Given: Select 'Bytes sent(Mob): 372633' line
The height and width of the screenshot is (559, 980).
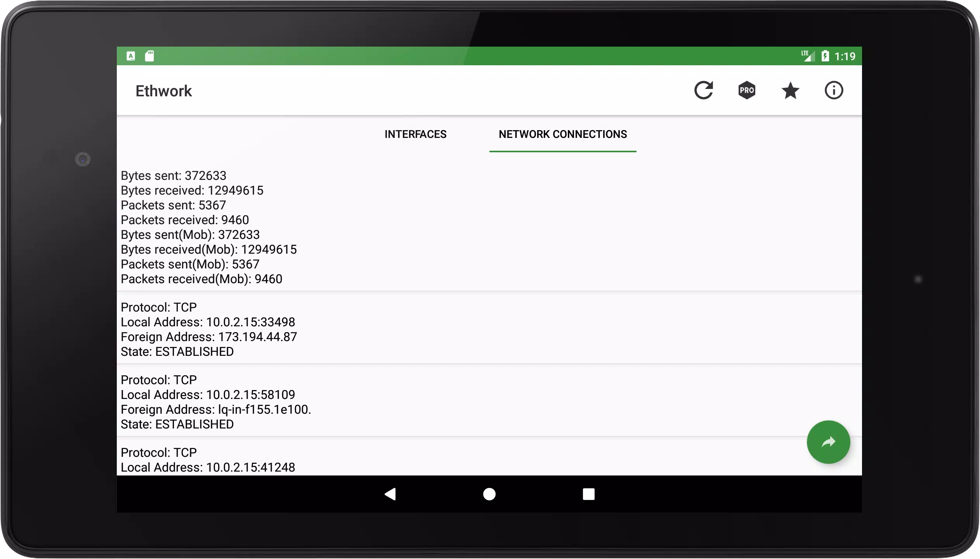Looking at the screenshot, I should coord(190,235).
